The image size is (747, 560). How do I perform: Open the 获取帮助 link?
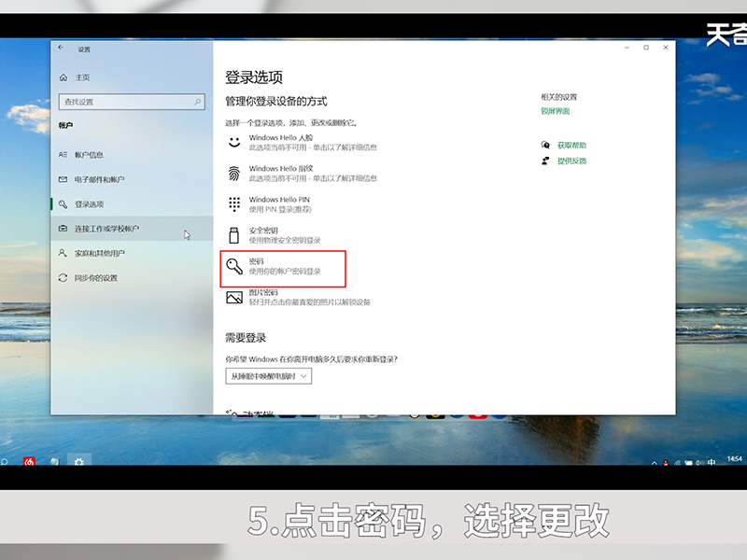point(571,146)
